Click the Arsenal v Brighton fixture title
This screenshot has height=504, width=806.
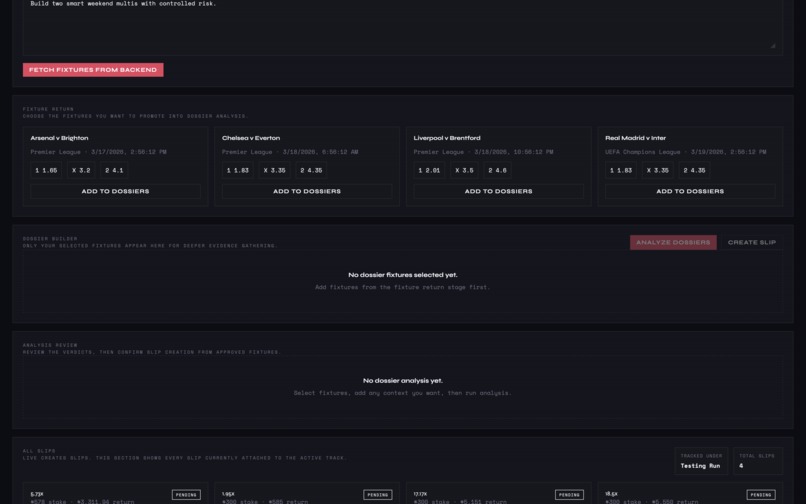coord(59,138)
